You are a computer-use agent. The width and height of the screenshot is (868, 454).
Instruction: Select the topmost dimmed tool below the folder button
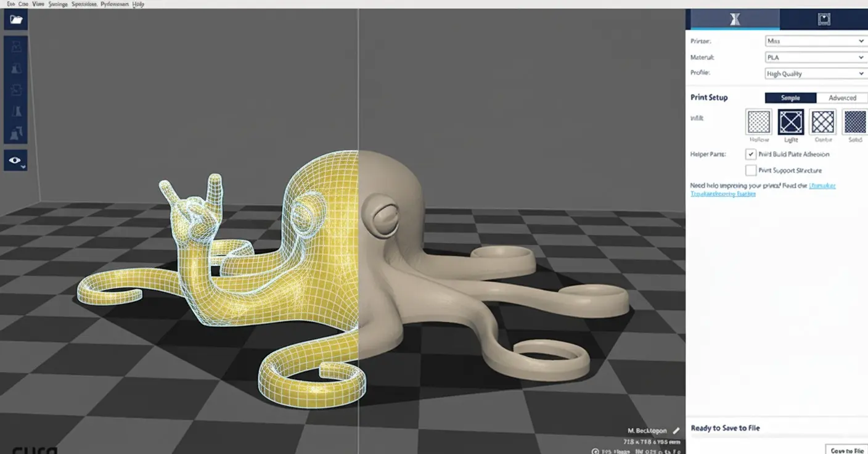[x=16, y=47]
